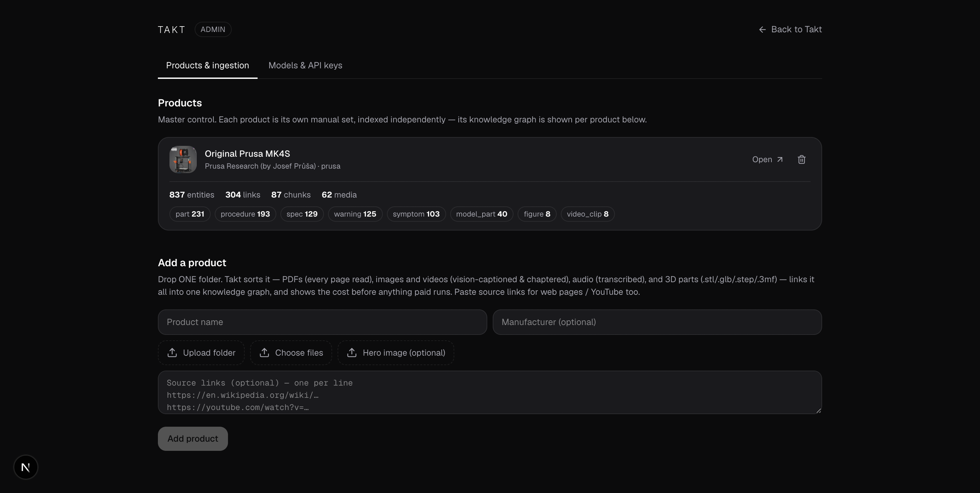The height and width of the screenshot is (493, 980).
Task: Click the back arrow beside Back to Takt
Action: (x=762, y=29)
